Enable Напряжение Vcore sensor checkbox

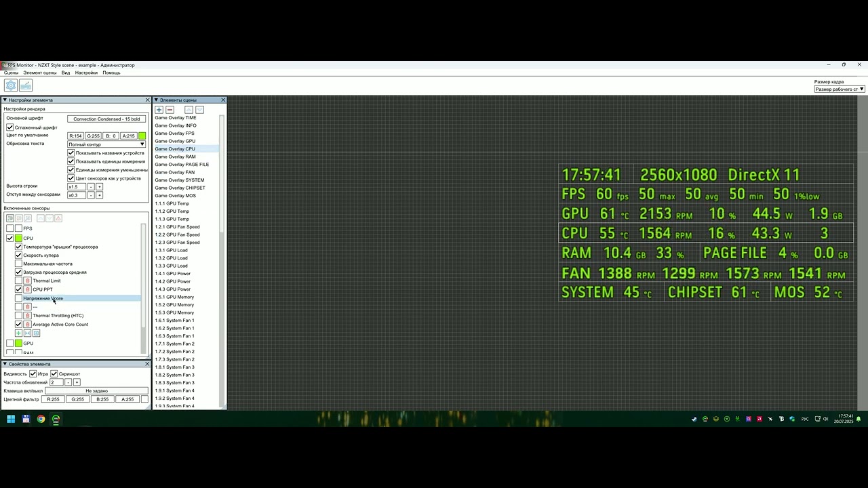point(19,298)
